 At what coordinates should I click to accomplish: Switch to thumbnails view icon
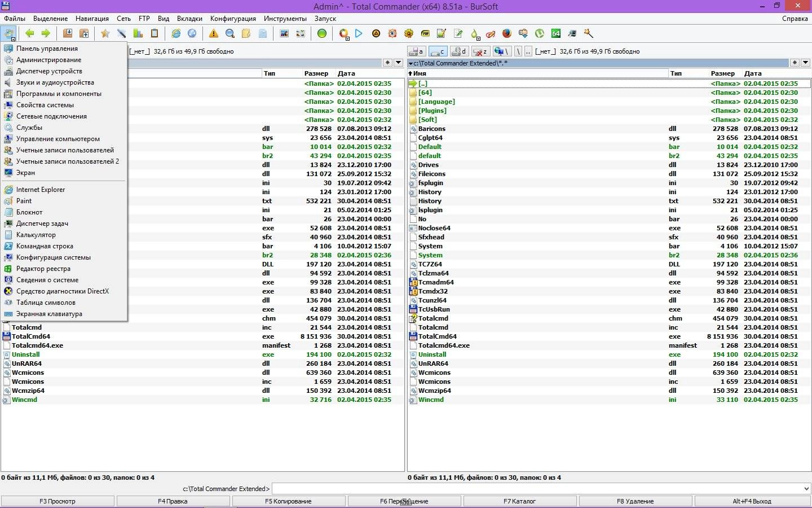point(301,34)
